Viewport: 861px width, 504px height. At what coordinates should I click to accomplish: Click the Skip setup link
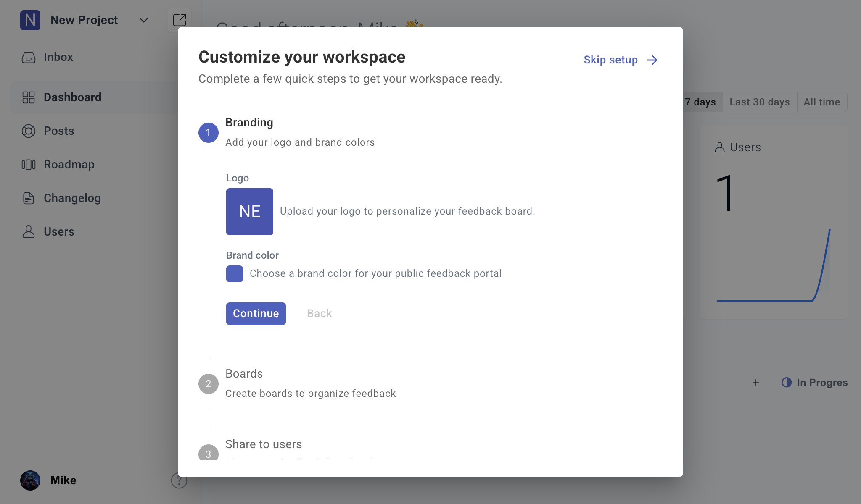click(x=621, y=60)
